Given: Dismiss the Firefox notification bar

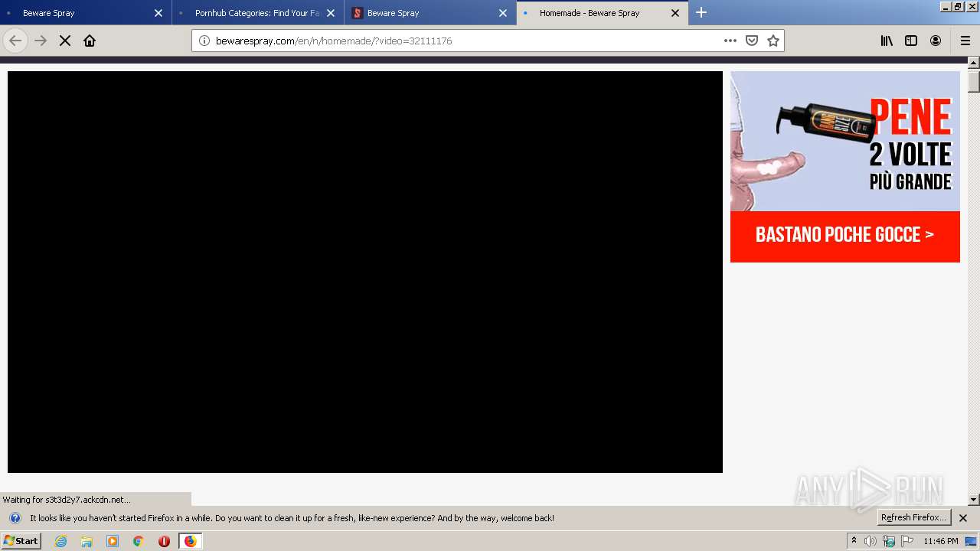Looking at the screenshot, I should (x=963, y=518).
